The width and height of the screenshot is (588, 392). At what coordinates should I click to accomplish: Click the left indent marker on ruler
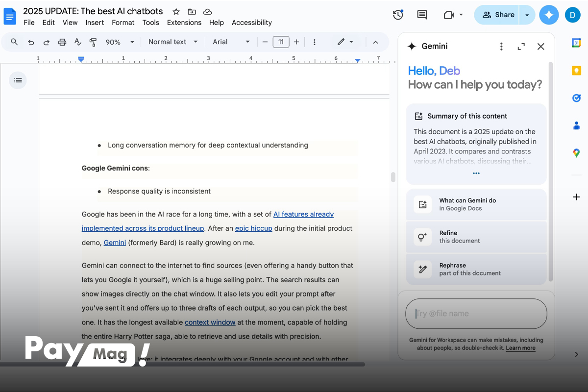pos(81,59)
